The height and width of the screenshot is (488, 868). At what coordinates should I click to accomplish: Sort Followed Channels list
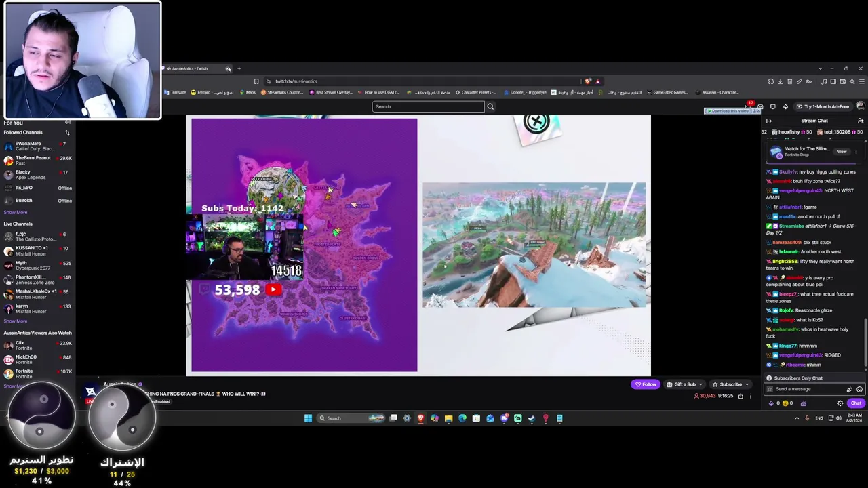coord(67,132)
